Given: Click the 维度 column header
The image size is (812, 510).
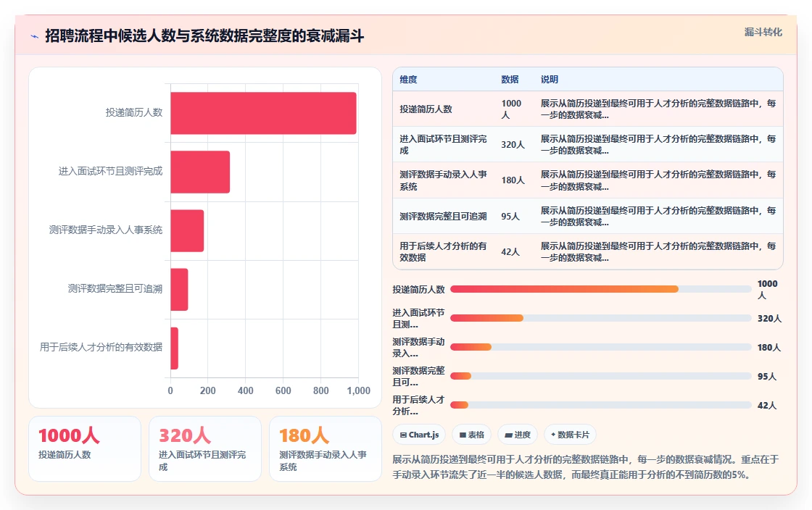Looking at the screenshot, I should (408, 79).
